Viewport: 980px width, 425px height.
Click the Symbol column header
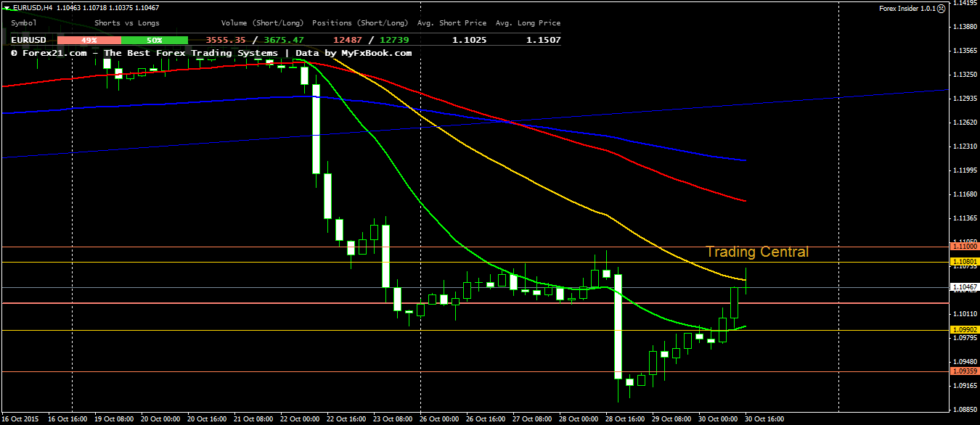tap(24, 23)
